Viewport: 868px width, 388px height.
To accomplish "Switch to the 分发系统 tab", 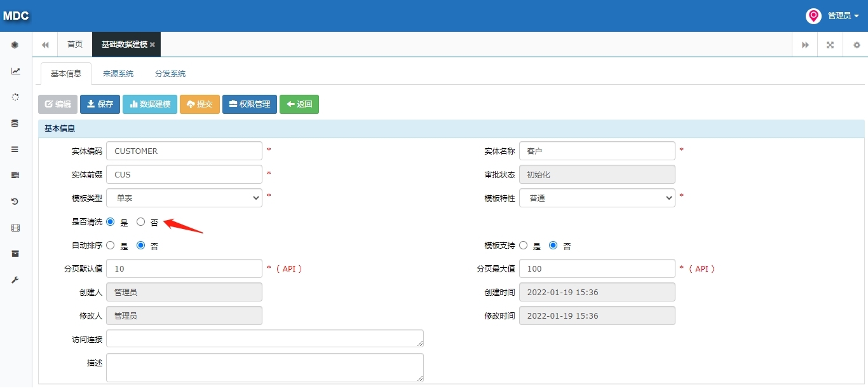I will [170, 74].
